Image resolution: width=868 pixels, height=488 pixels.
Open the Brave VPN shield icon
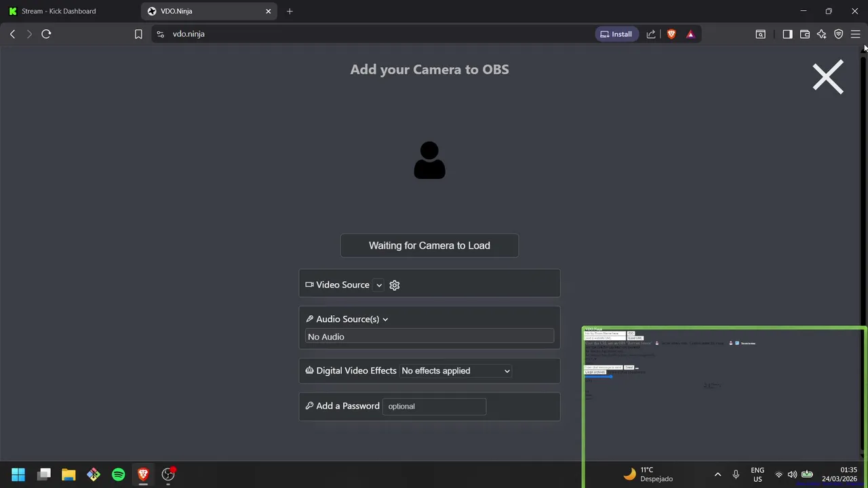pyautogui.click(x=839, y=34)
